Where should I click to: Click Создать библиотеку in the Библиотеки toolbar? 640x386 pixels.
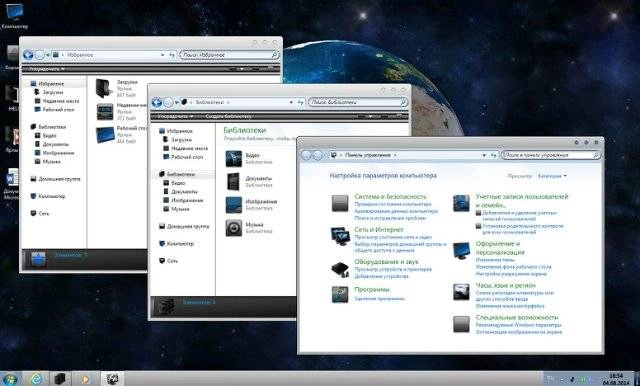point(229,116)
